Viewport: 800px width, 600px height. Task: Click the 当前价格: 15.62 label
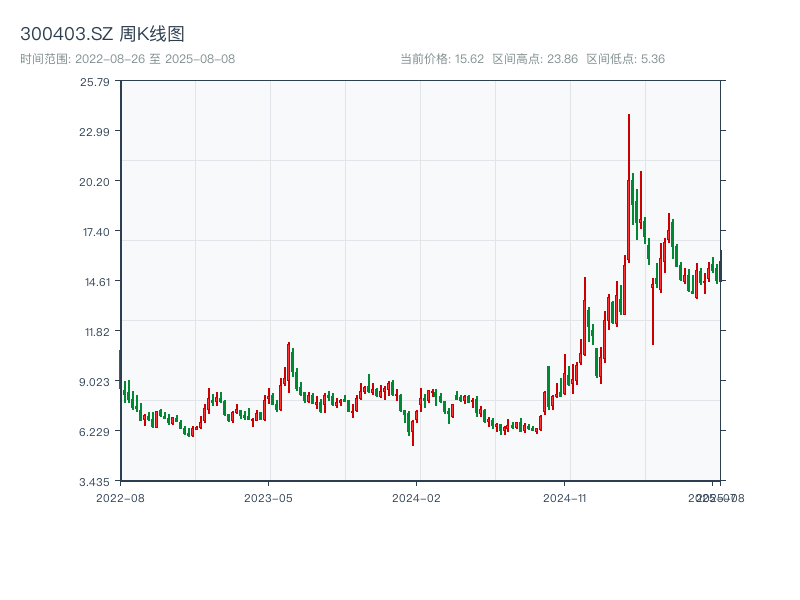pos(442,59)
